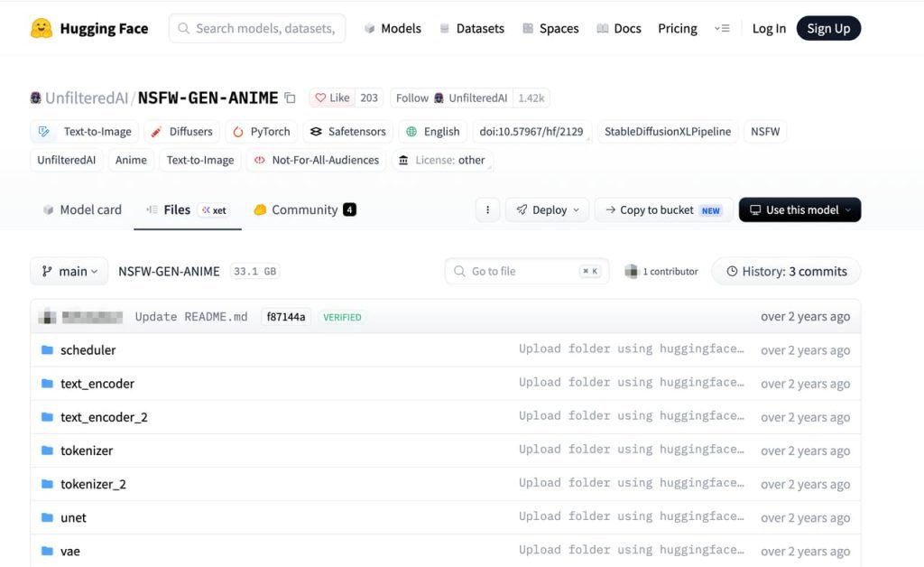Select the Safetensors tag
This screenshot has width=924, height=567.
[347, 132]
